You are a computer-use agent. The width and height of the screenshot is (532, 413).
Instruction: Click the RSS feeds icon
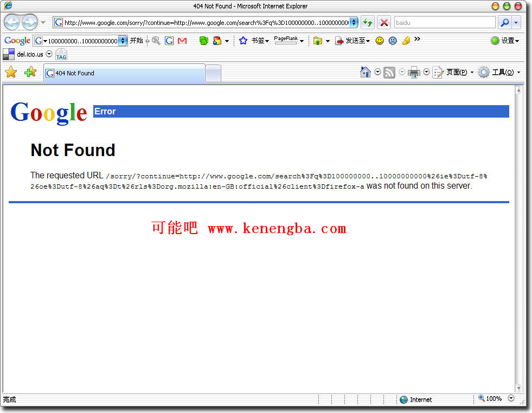389,72
